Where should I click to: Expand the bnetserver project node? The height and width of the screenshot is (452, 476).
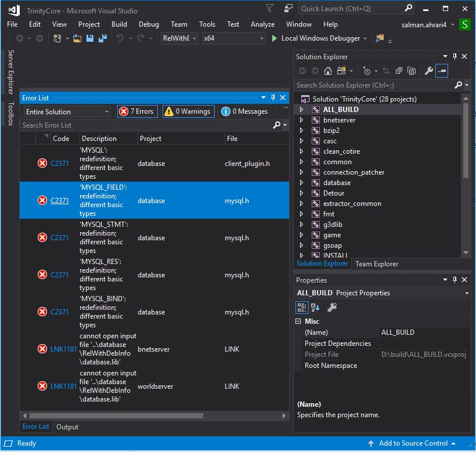point(301,120)
